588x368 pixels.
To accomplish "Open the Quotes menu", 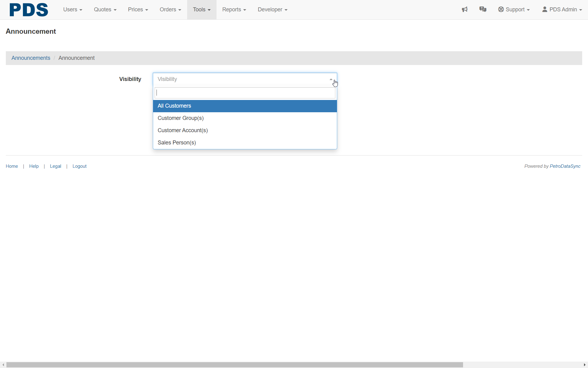I will (105, 10).
